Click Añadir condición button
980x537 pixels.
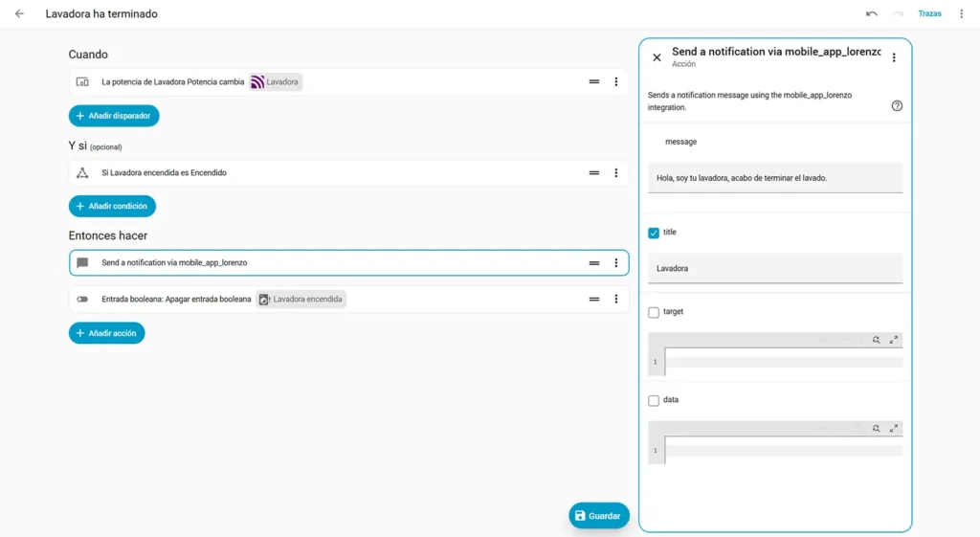coord(112,207)
